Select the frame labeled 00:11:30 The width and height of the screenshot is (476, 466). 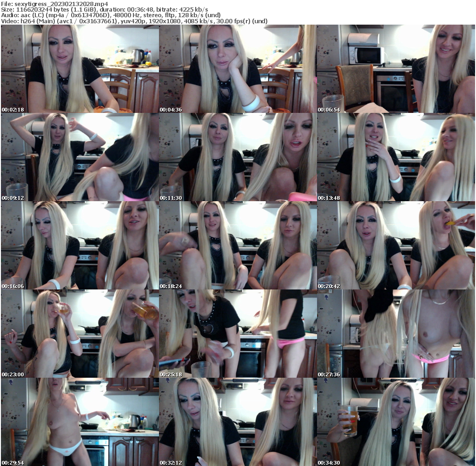tap(237, 157)
